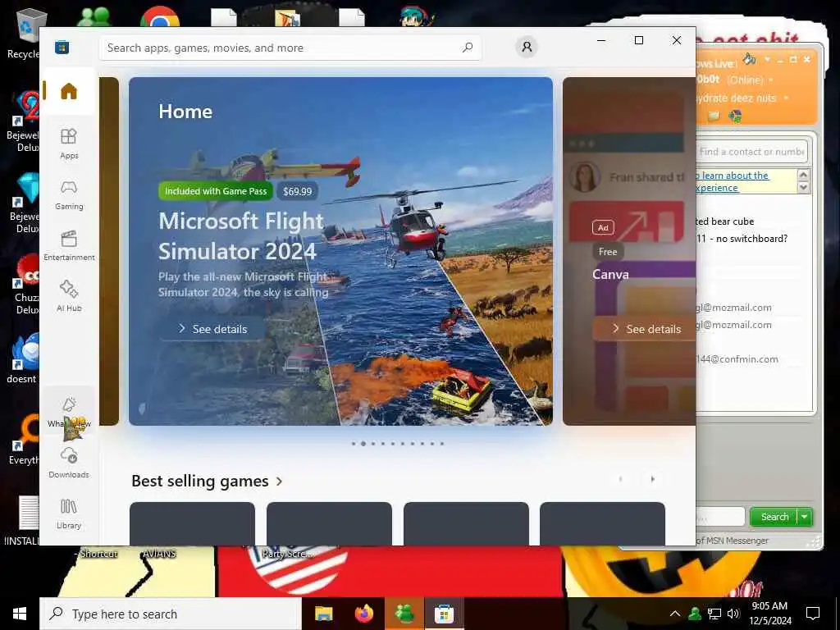This screenshot has width=840, height=630.
Task: Open the Home section in Store sidebar
Action: pyautogui.click(x=69, y=90)
